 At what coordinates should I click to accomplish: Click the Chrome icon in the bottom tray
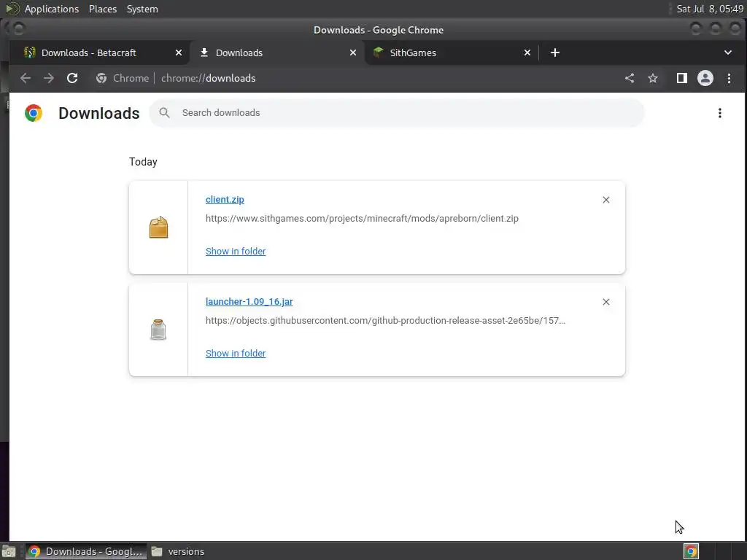point(691,551)
